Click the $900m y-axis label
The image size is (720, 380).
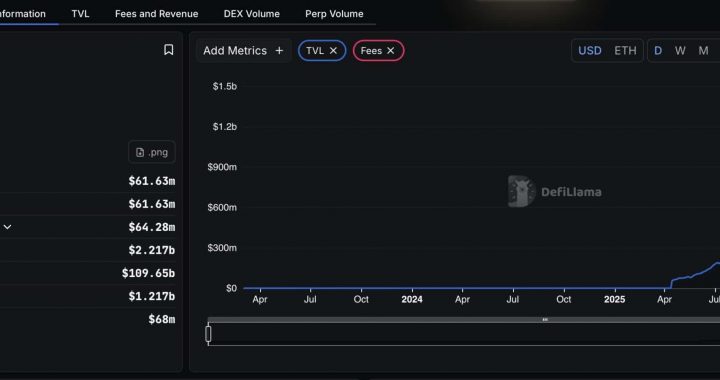pyautogui.click(x=222, y=167)
